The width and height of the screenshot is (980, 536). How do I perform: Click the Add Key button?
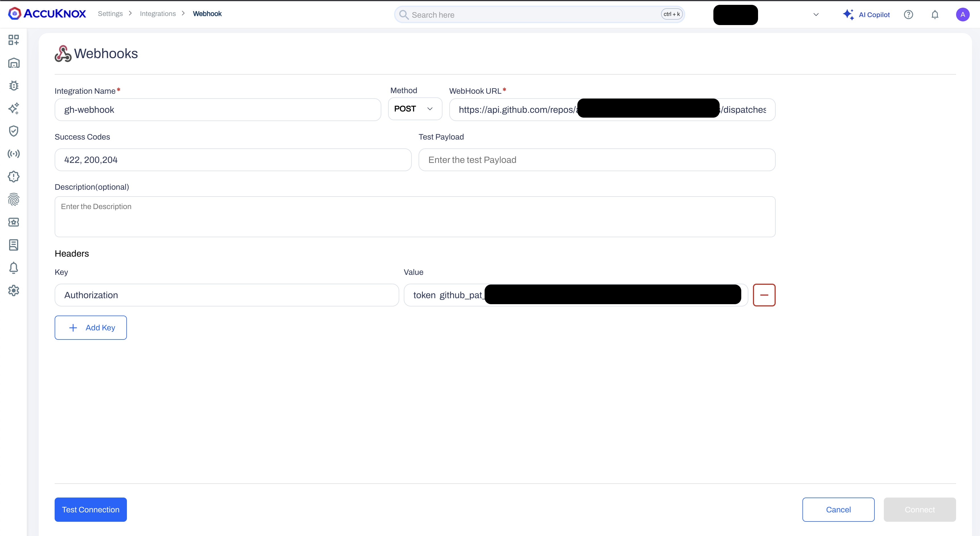pos(90,328)
